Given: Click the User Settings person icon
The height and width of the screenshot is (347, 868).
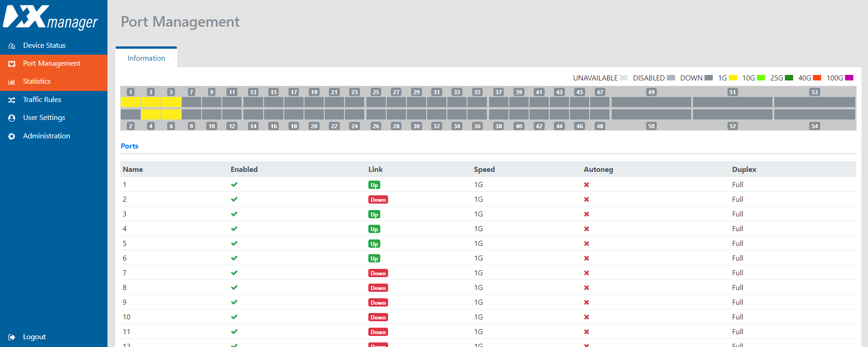Looking at the screenshot, I should coord(12,118).
